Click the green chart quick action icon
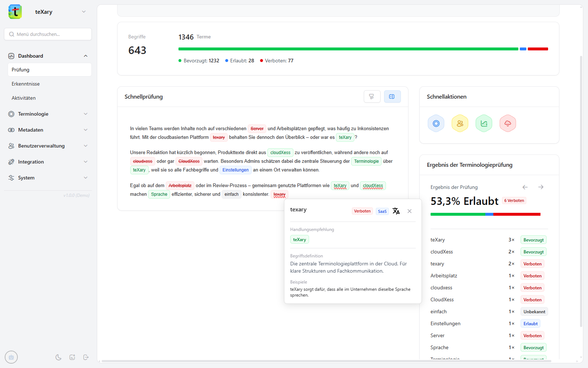 pyautogui.click(x=484, y=124)
